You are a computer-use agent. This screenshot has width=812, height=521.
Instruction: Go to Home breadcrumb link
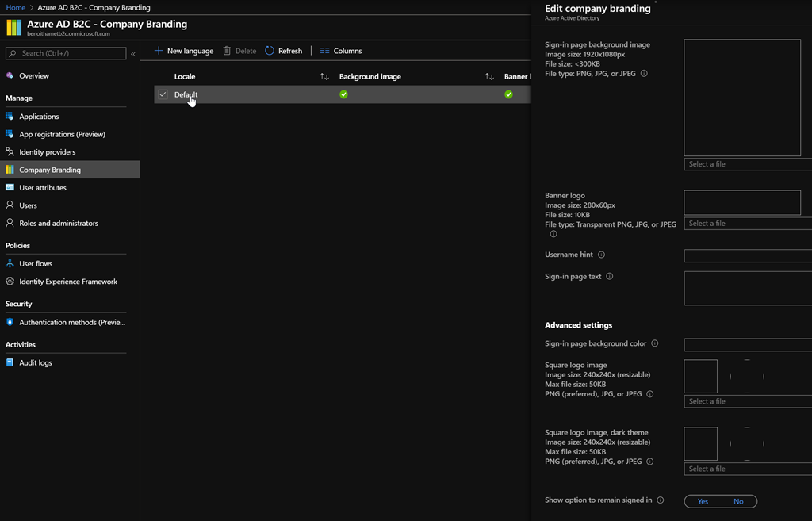pyautogui.click(x=16, y=7)
